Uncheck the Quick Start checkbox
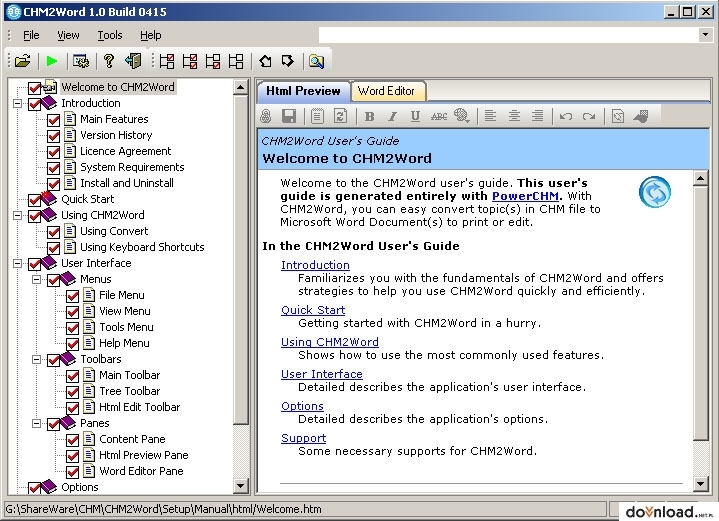719x521 pixels. (34, 200)
